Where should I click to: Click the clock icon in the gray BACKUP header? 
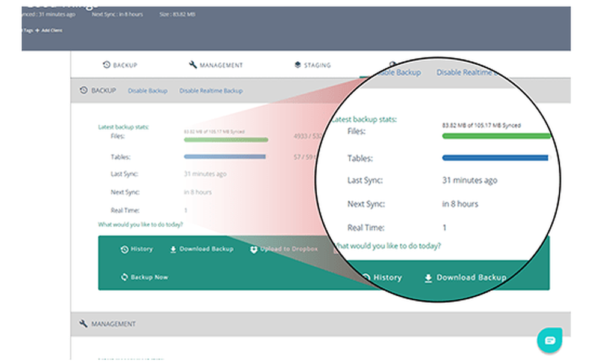[83, 90]
